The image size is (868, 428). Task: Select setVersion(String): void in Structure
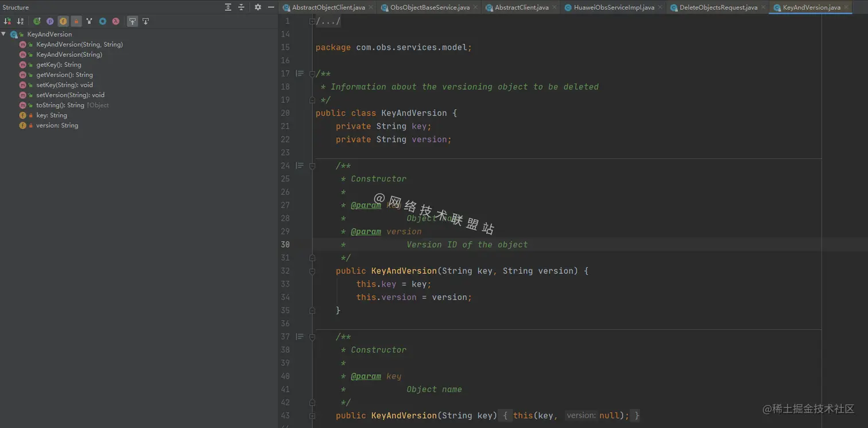click(x=70, y=95)
